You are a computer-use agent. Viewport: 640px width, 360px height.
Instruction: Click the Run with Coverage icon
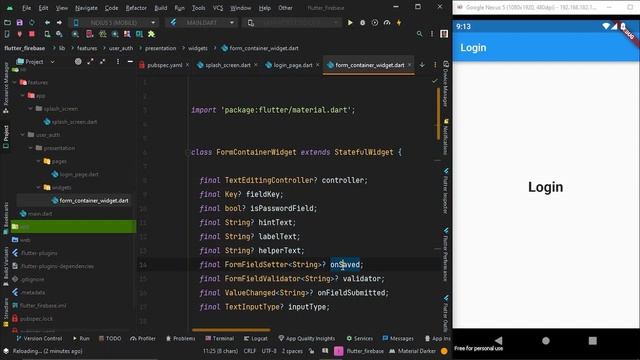point(375,23)
